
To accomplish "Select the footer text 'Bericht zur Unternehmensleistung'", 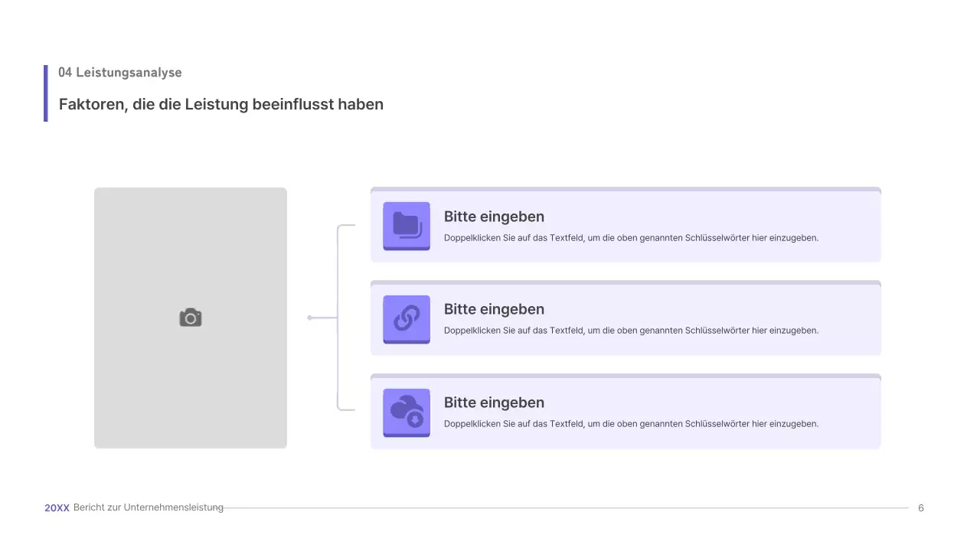I will point(148,508).
